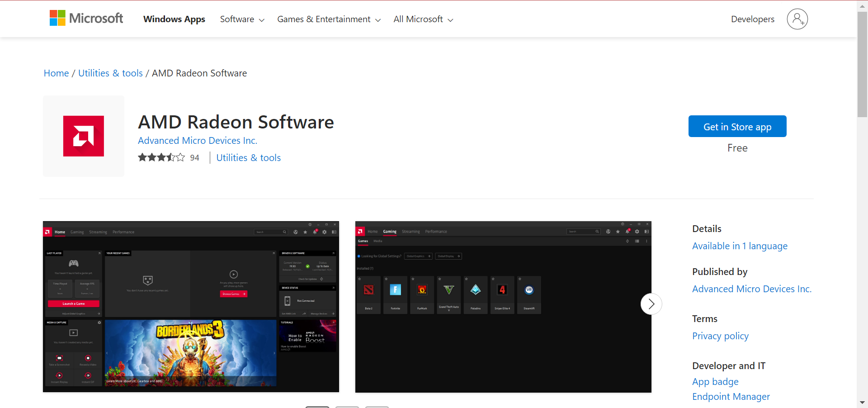Click the AMD Radeon Software breadcrumb text
Screen dimensions: 868x408
(199, 73)
